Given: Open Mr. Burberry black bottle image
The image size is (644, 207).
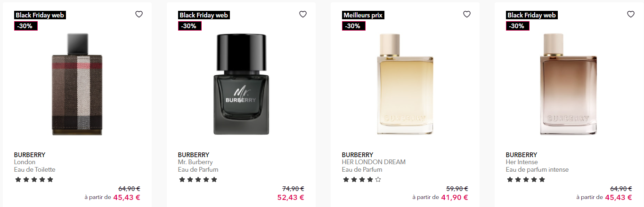Looking at the screenshot, I should tap(241, 84).
